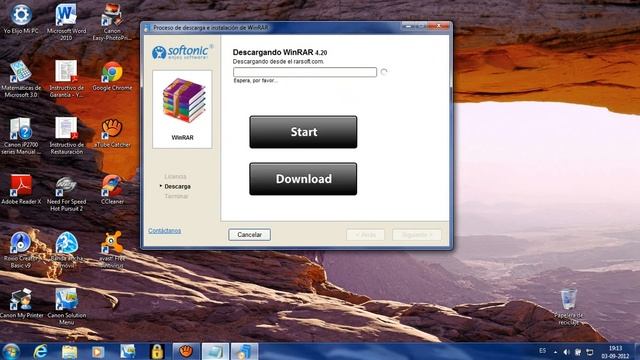Open Internet Explorer from the taskbar
Viewport: 640px width, 360px height.
point(40,351)
